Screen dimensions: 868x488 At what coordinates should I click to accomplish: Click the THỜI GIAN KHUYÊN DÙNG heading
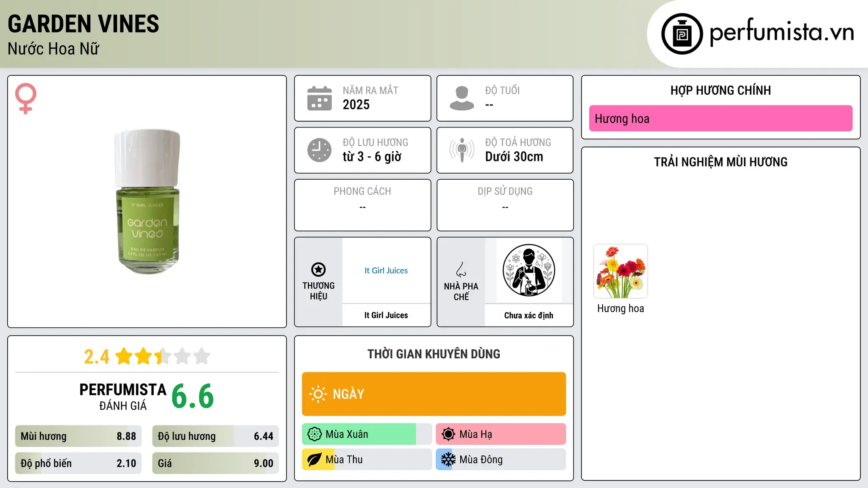(x=434, y=354)
